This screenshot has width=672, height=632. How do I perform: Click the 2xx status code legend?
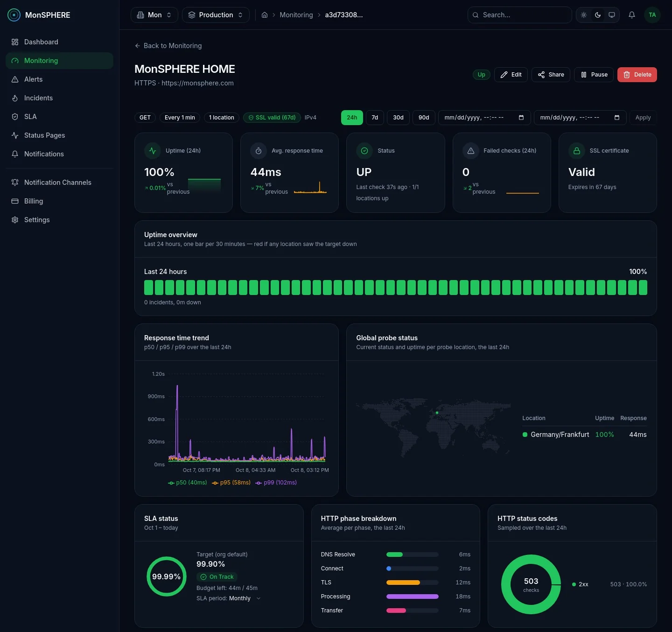581,584
